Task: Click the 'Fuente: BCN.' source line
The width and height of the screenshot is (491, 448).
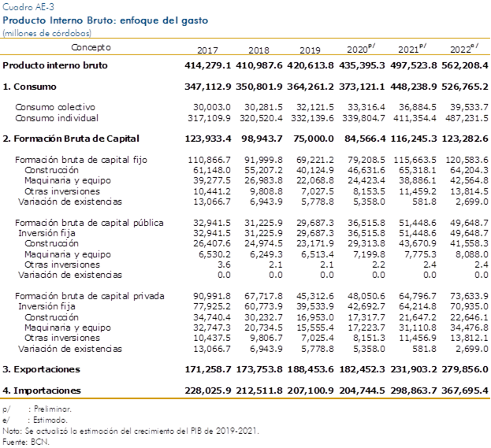Action: point(26,442)
